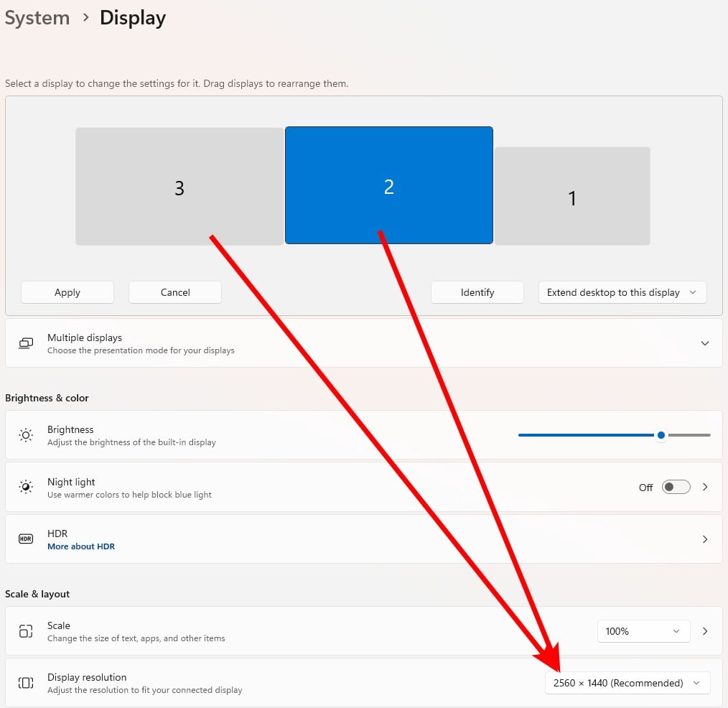Click the Brightness sun icon
This screenshot has height=708, width=728.
pos(26,435)
